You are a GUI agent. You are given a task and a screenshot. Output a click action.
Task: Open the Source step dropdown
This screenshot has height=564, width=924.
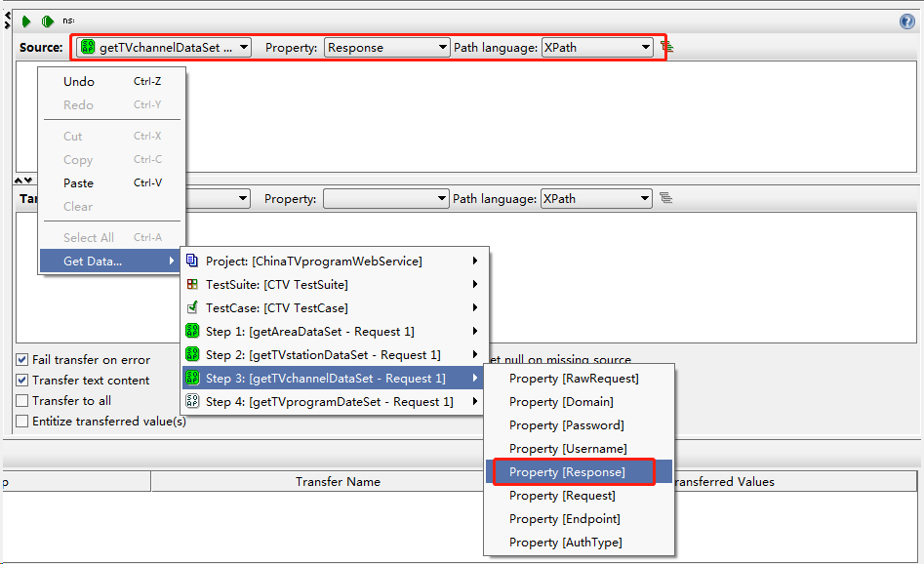point(164,47)
